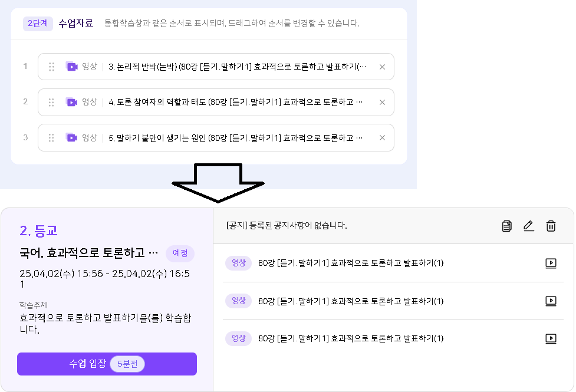This screenshot has width=576, height=392.
Task: Click the edit pencil icon
Action: point(528,226)
